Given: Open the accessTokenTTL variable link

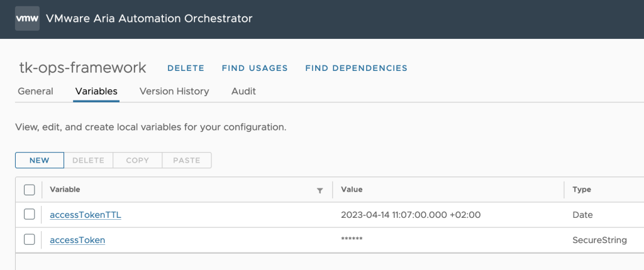Looking at the screenshot, I should [86, 215].
